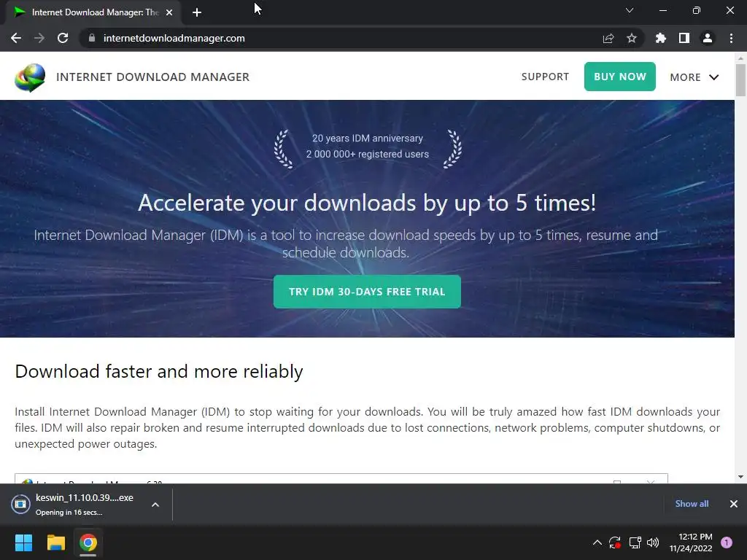The image size is (747, 560).
Task: Expand the keswin download options chevron
Action: (155, 505)
